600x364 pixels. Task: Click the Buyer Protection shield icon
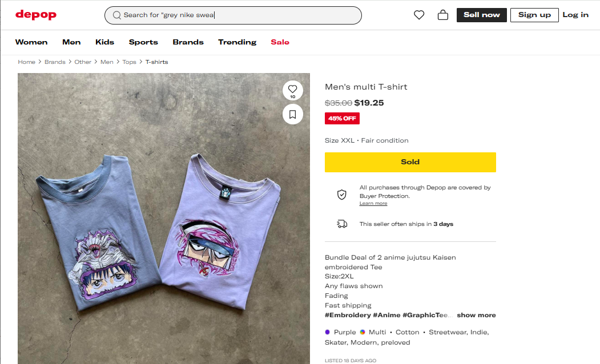tap(341, 195)
